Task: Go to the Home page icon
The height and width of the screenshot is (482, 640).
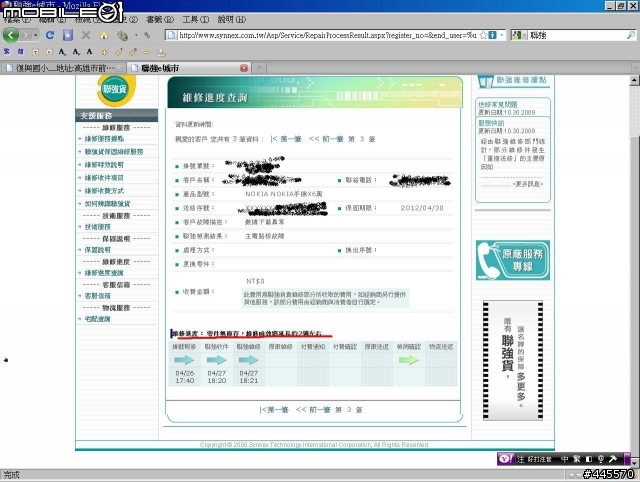Action: coord(104,36)
